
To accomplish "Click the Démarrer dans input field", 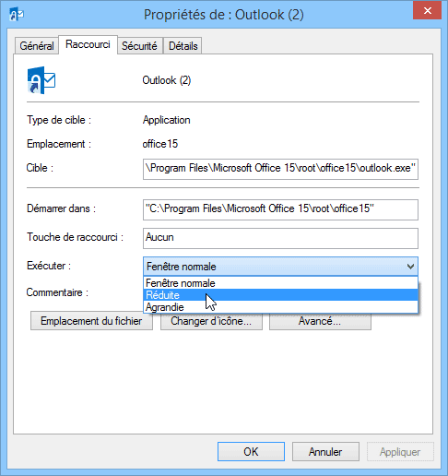I will 280,209.
